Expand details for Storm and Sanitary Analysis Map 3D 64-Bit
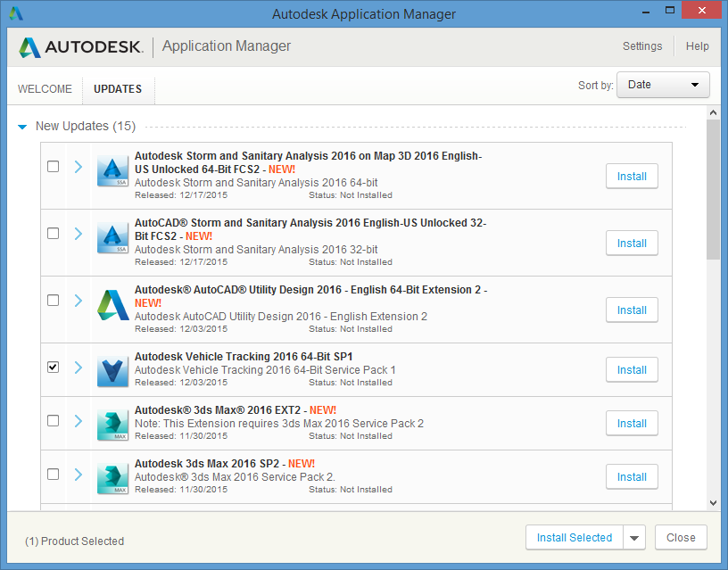 pos(79,166)
